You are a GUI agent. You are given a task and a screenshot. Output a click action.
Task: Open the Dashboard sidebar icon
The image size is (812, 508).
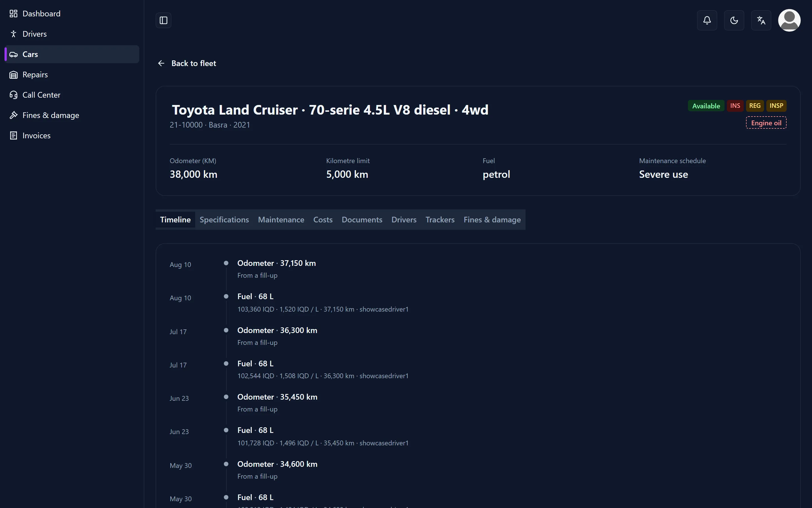click(14, 14)
